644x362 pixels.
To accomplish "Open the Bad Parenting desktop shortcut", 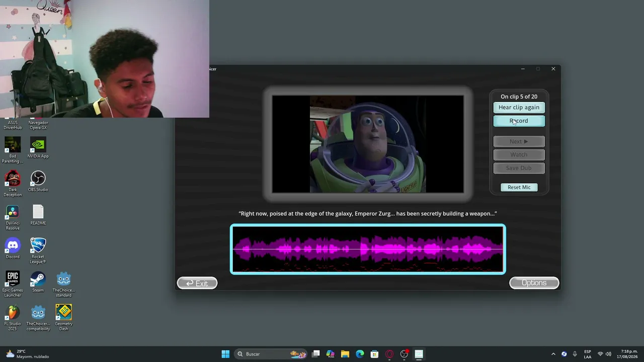I will tap(13, 150).
